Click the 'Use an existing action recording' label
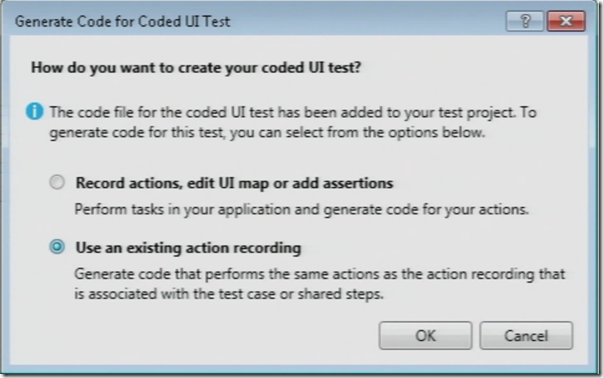The height and width of the screenshot is (378, 603). tap(188, 248)
